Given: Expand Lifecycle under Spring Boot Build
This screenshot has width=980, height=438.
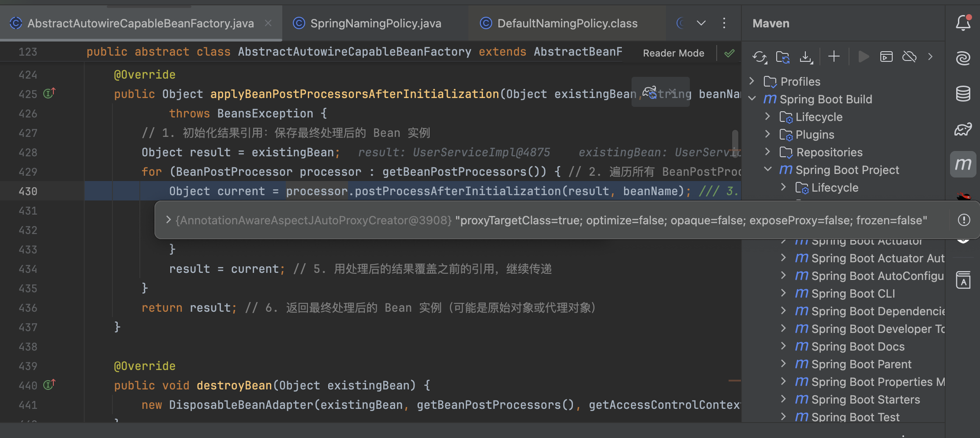Looking at the screenshot, I should (767, 116).
